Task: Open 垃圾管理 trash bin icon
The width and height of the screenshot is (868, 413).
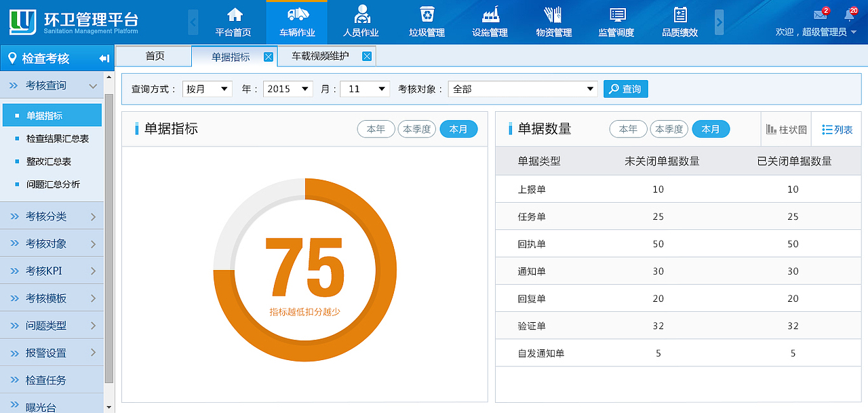Action: [427, 14]
